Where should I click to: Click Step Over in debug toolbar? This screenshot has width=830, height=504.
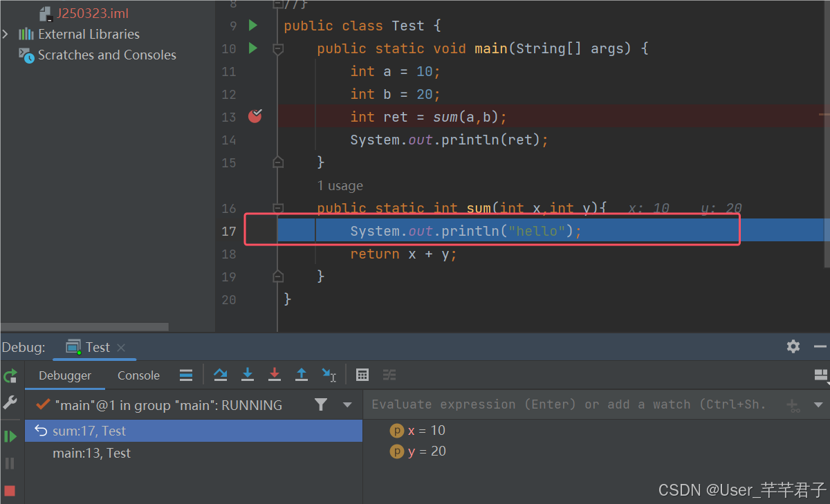(221, 375)
